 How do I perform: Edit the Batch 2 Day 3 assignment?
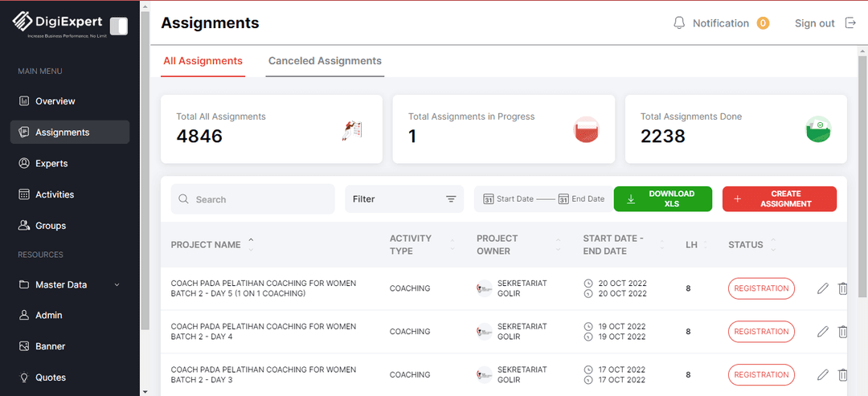[x=823, y=374]
